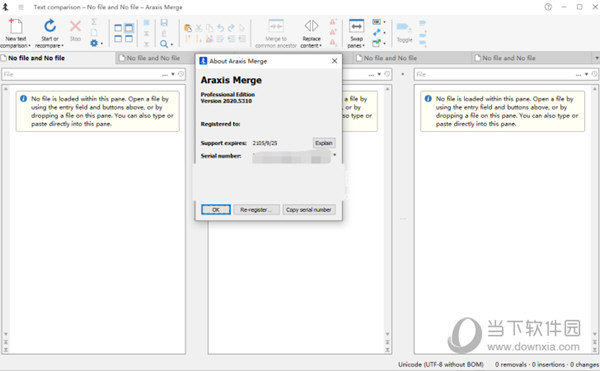Image resolution: width=600 pixels, height=371 pixels.
Task: Click the magnifying glass Find icon
Action: pyautogui.click(x=164, y=44)
